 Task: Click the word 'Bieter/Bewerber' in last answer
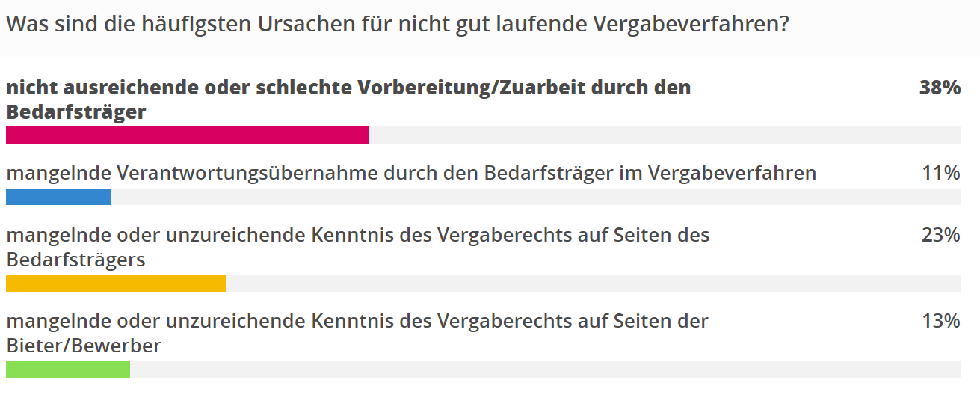click(84, 346)
